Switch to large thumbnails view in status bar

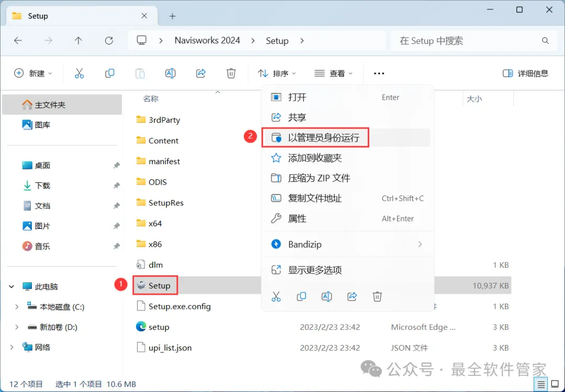555,385
